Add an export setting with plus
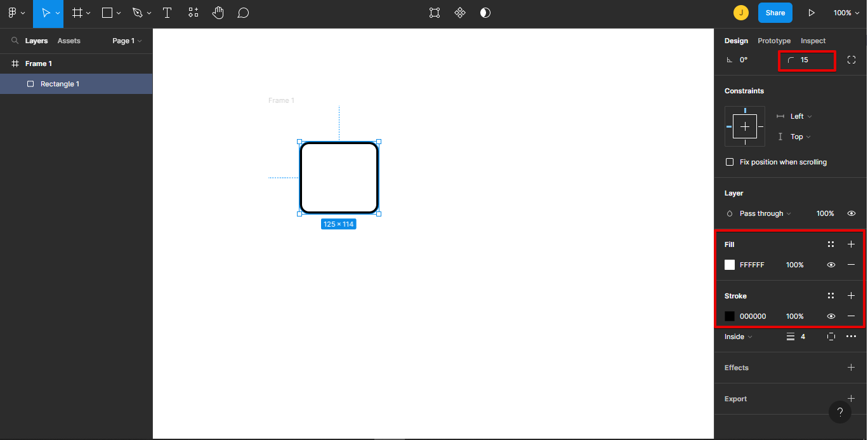 click(851, 399)
